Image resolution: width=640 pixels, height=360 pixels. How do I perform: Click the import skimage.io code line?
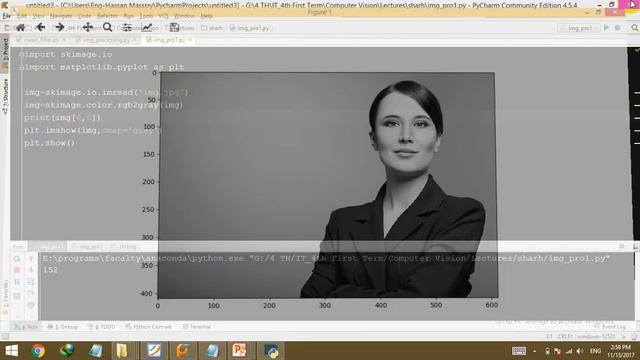pyautogui.click(x=69, y=54)
